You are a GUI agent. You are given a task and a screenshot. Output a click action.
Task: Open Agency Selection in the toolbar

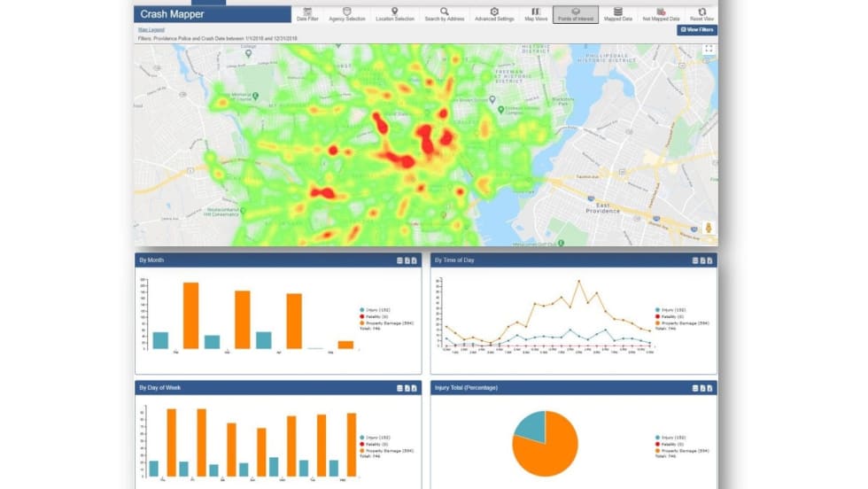pos(348,13)
